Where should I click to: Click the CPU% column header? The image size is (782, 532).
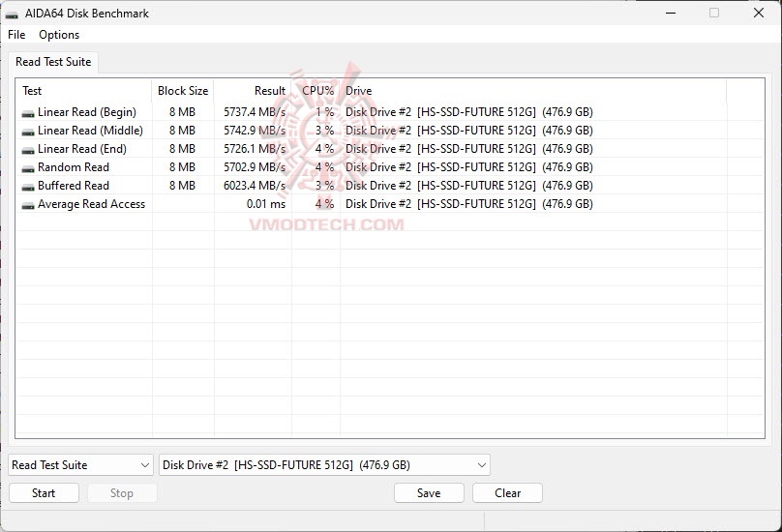coord(317,91)
